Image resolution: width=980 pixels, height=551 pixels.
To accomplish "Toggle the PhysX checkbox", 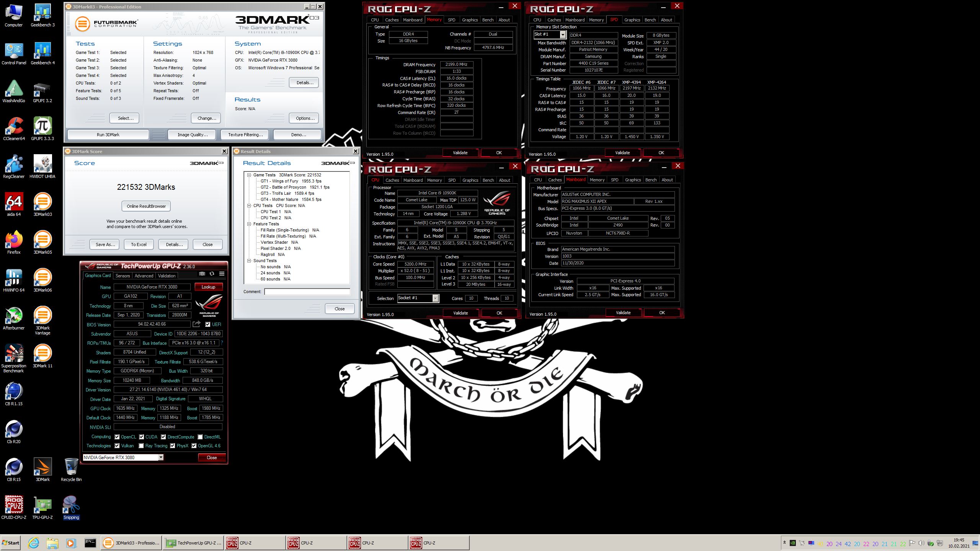I will click(173, 446).
